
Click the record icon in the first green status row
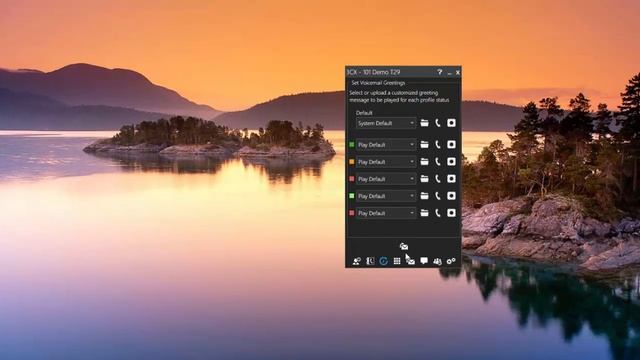451,144
